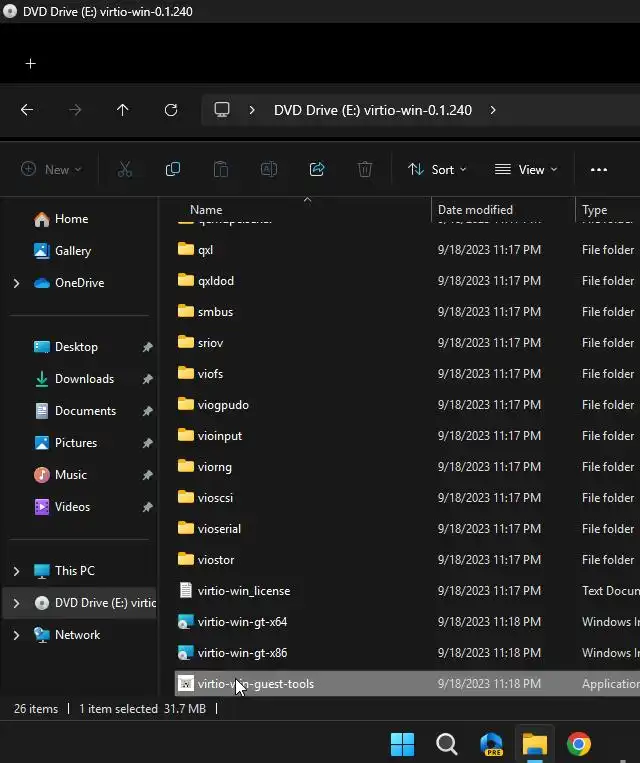Open the Videos quick access folder
The width and height of the screenshot is (640, 763).
pos(62,507)
